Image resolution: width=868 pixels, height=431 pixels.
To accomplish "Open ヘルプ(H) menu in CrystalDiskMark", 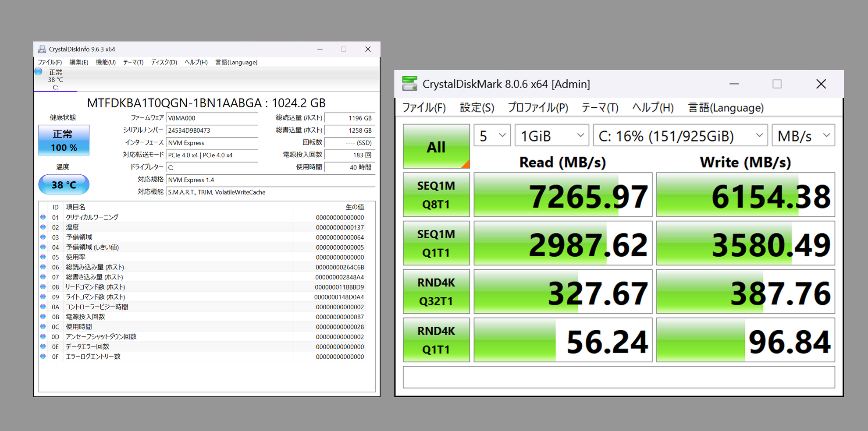I will click(653, 108).
